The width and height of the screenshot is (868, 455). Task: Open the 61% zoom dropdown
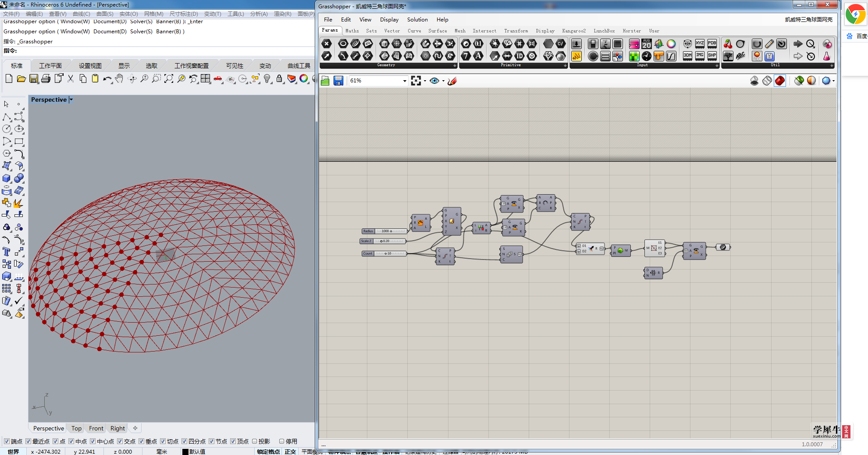coord(405,81)
